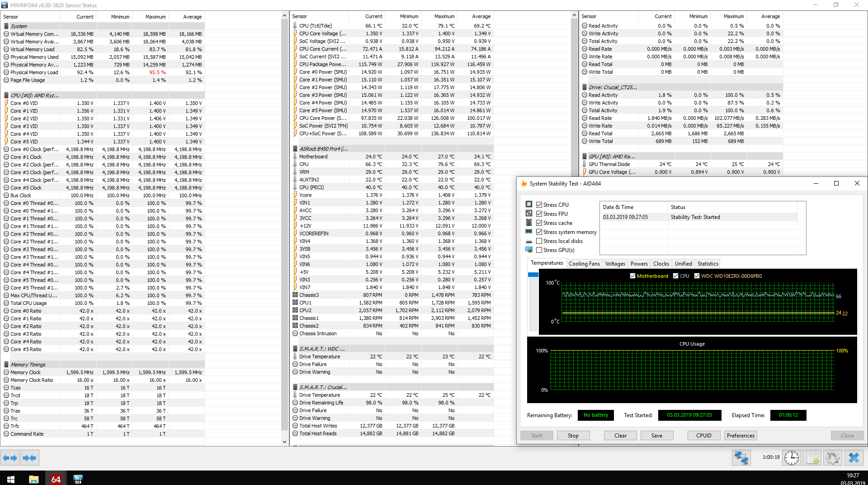
Task: Click HWiNFO shrink columns arrows icon
Action: (x=29, y=458)
